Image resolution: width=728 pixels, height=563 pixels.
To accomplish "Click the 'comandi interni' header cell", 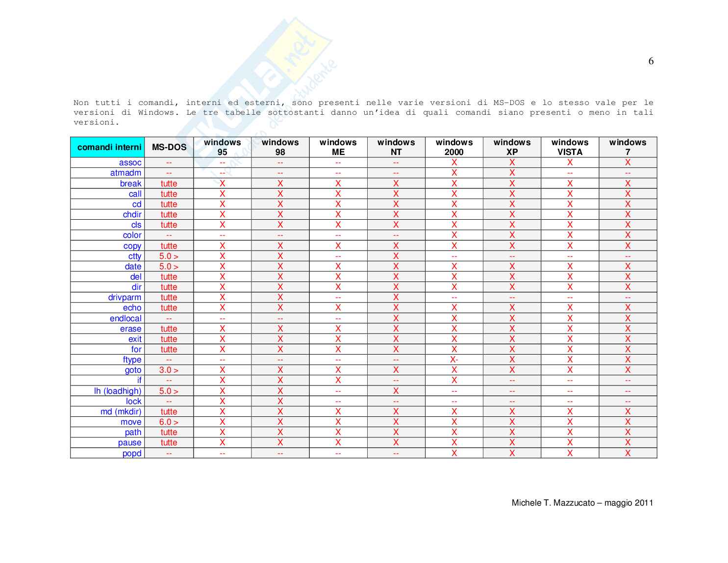I will point(108,147).
